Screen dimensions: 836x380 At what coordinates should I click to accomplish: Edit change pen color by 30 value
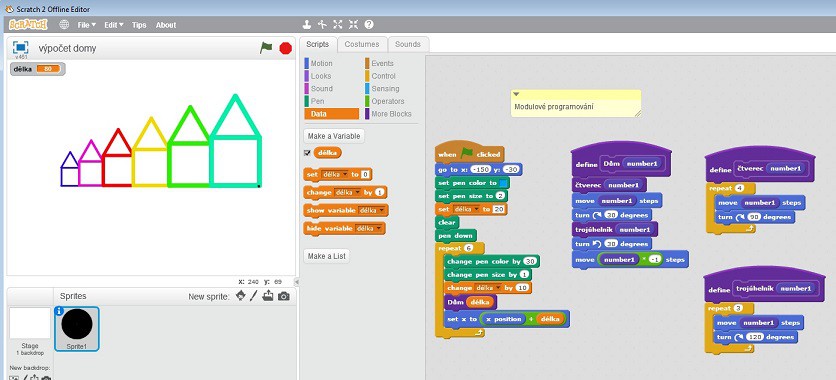[x=529, y=262]
